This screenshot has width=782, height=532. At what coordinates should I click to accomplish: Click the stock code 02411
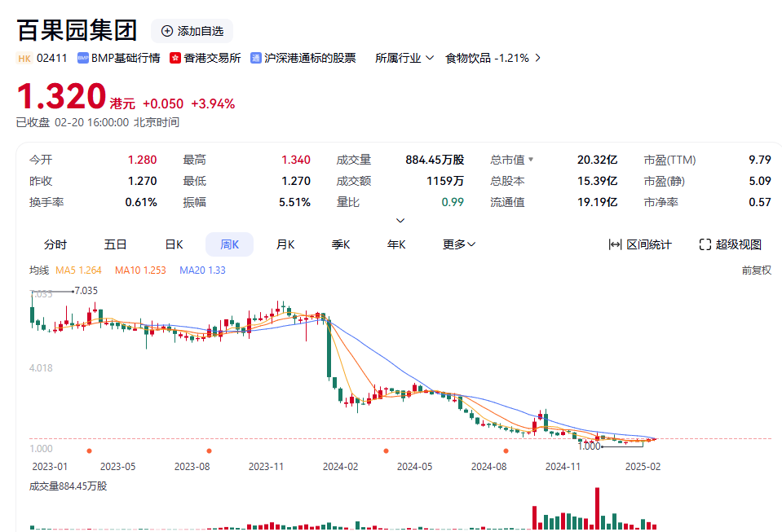[52, 58]
